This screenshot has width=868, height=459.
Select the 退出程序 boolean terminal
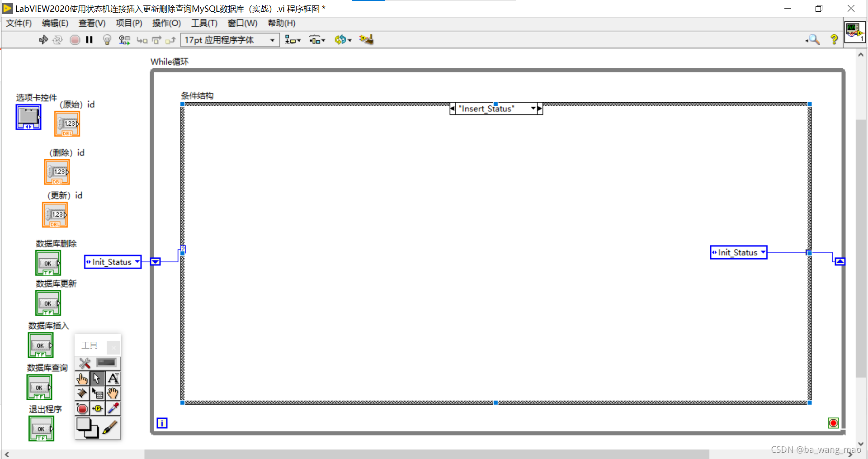coord(41,429)
